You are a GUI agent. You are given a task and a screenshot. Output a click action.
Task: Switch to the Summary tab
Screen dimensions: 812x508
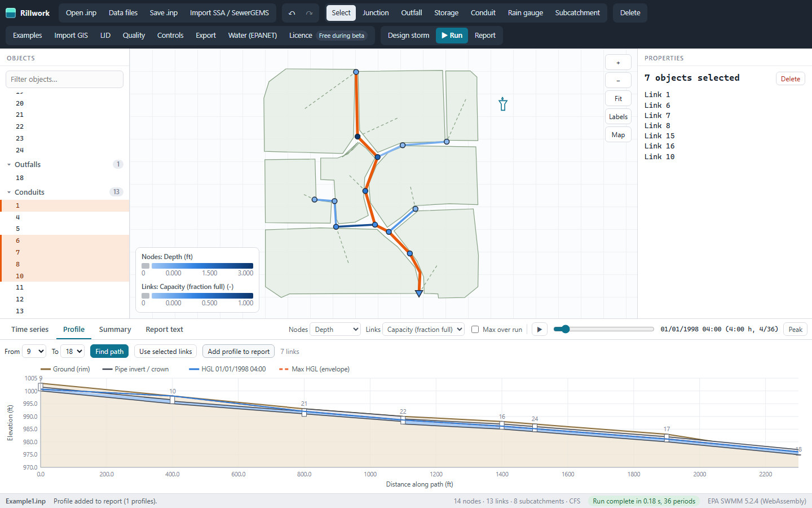pyautogui.click(x=115, y=330)
